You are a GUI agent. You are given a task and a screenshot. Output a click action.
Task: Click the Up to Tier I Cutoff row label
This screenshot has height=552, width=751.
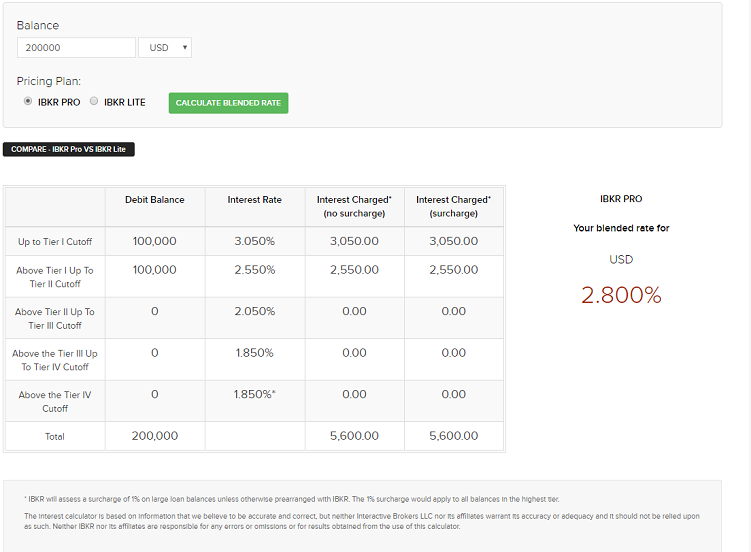click(55, 242)
